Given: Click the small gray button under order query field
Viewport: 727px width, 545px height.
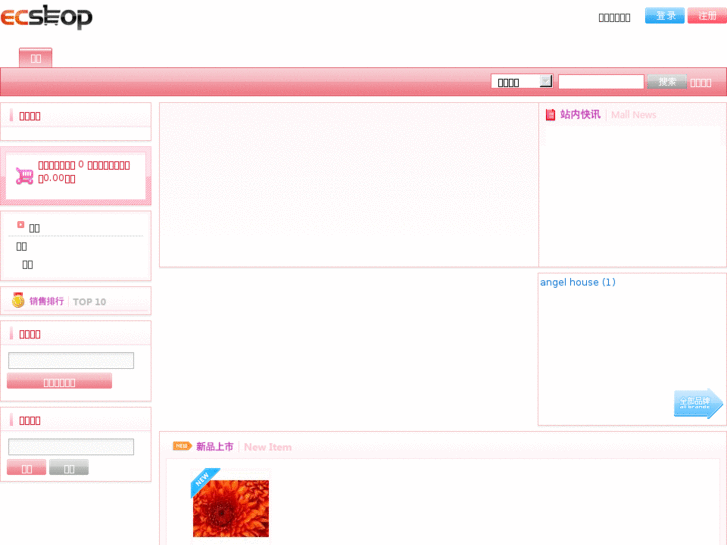Looking at the screenshot, I should [x=69, y=468].
